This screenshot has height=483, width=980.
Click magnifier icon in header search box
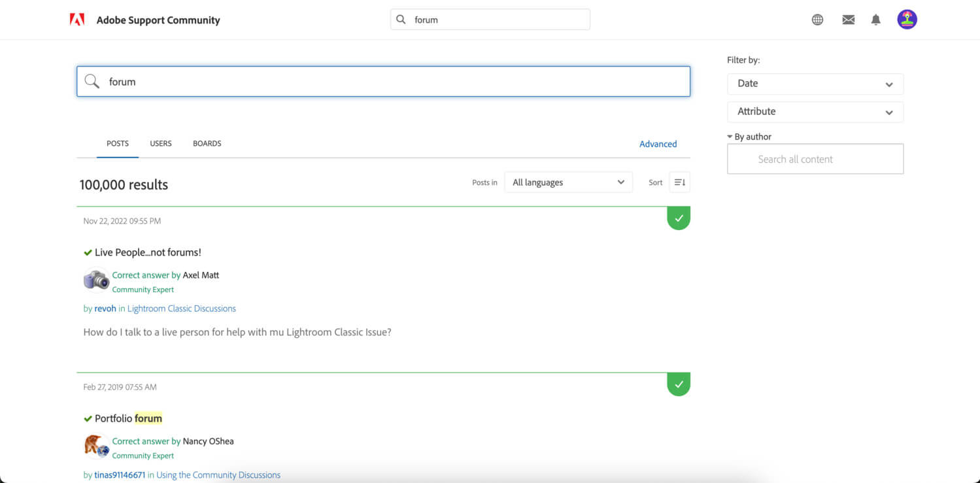401,20
